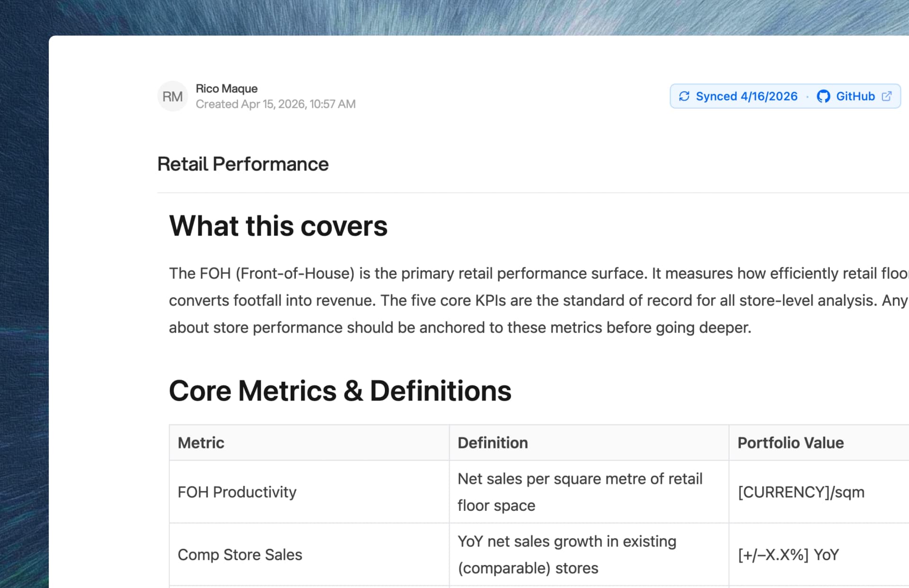Click the RM avatar circle
Image resolution: width=909 pixels, height=588 pixels.
[x=172, y=96]
